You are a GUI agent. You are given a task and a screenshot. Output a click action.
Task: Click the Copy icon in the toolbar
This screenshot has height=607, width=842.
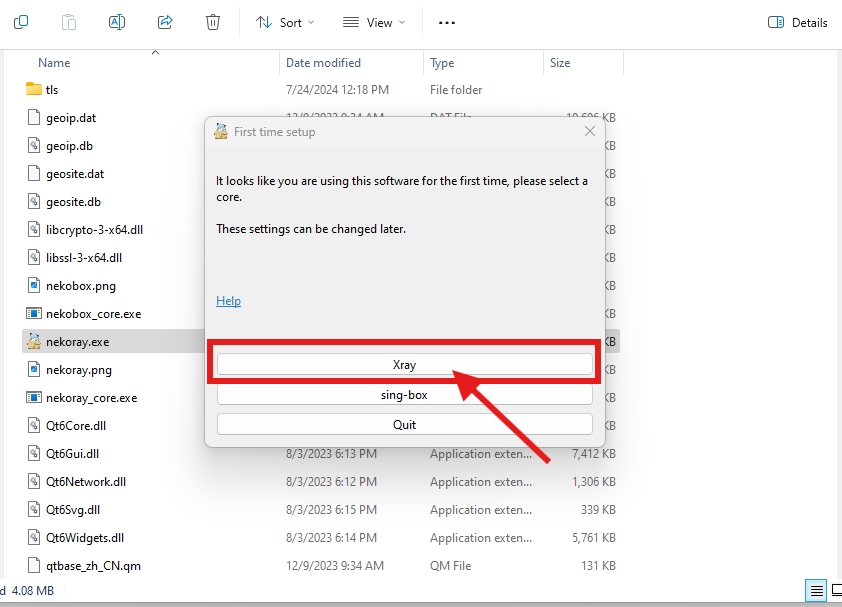(21, 22)
